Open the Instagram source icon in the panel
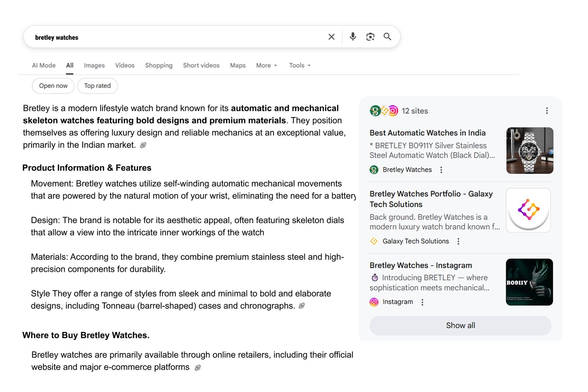This screenshot has height=392, width=588. click(x=373, y=302)
